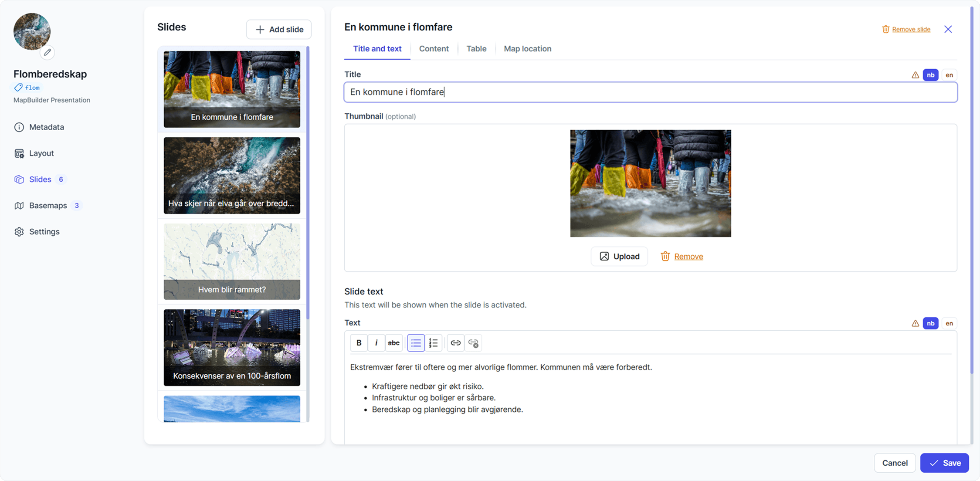The height and width of the screenshot is (481, 980).
Task: Open the Content tab
Action: 434,49
